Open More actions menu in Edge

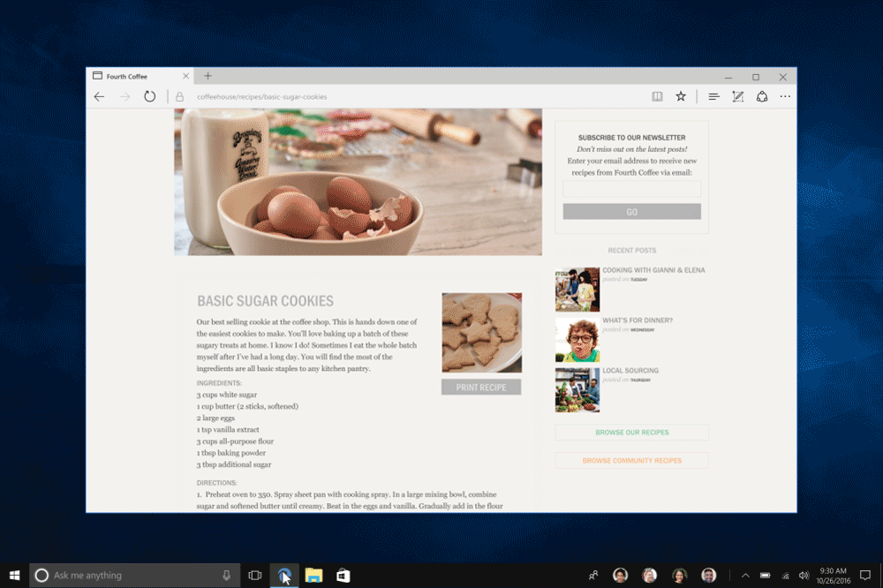785,96
